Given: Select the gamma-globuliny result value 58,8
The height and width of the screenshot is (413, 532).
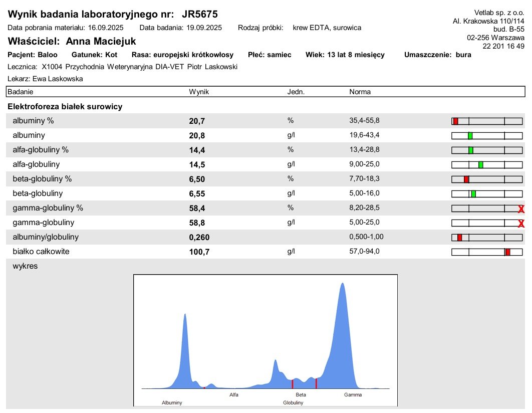Looking at the screenshot, I should point(197,223).
